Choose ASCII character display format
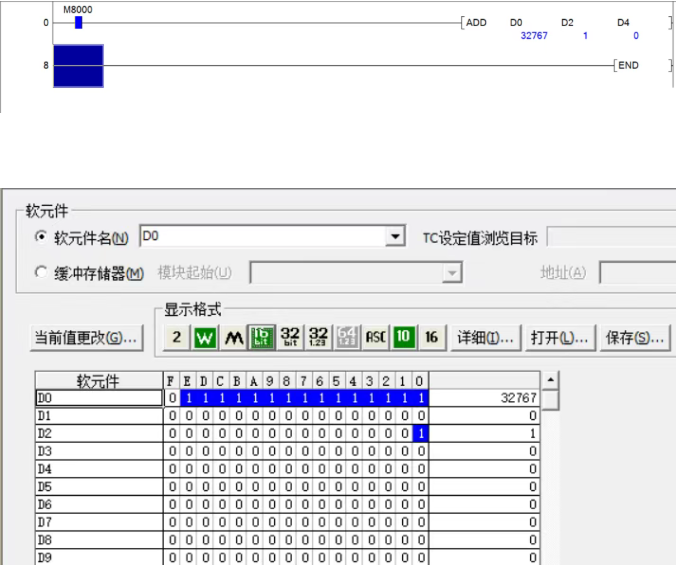This screenshot has height=569, width=676. point(375,338)
